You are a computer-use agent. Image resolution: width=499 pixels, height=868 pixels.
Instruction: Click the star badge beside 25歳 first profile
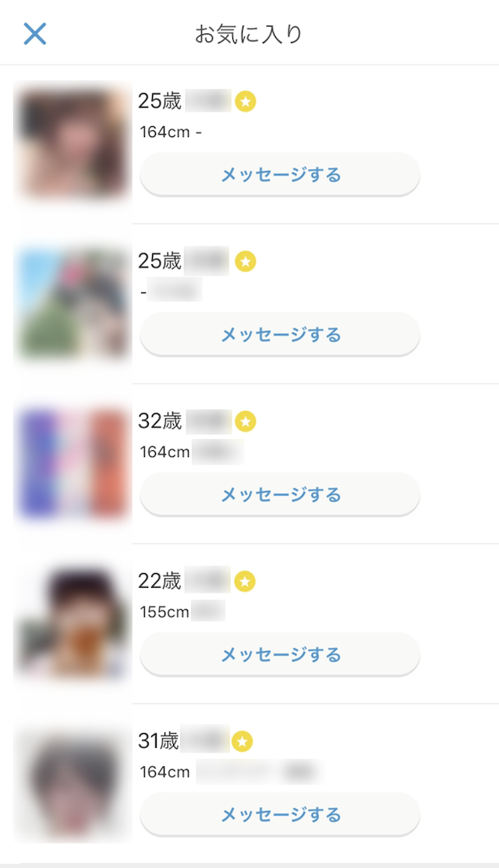point(247,101)
